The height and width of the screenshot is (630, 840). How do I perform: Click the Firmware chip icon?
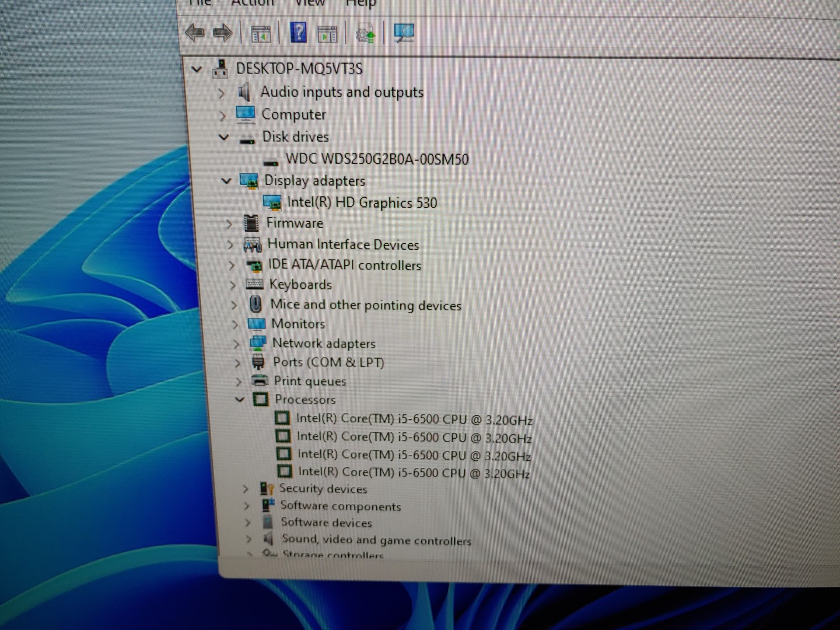[x=251, y=223]
